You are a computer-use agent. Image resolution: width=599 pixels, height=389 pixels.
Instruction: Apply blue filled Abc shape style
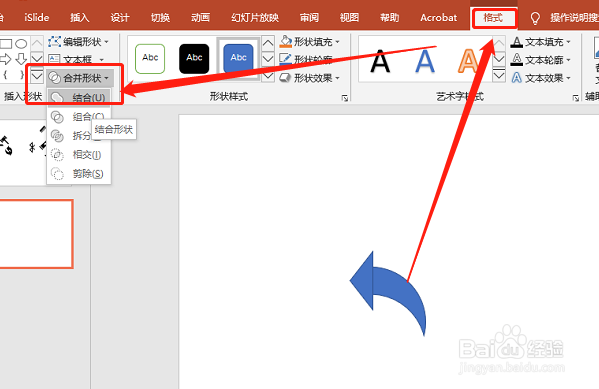(x=238, y=58)
